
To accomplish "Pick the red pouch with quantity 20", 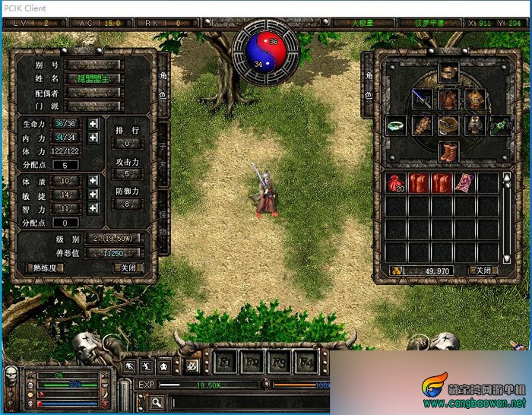I will coord(396,183).
